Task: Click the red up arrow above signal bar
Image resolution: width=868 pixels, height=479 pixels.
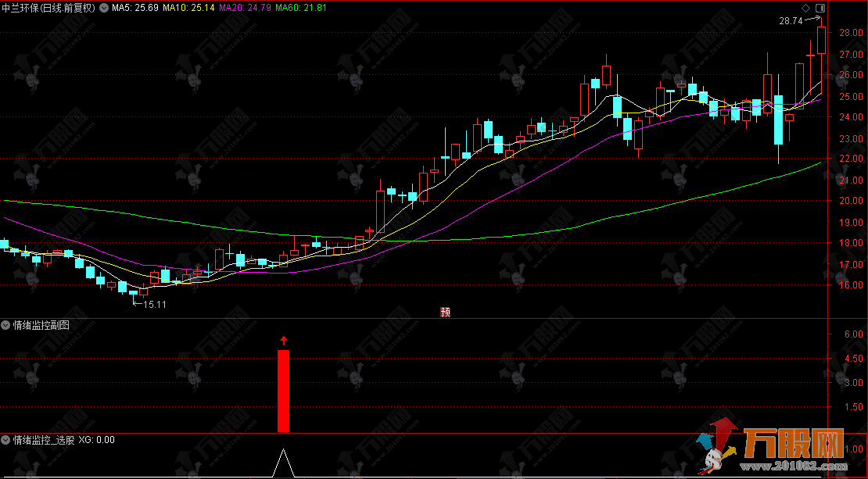Action: (284, 341)
